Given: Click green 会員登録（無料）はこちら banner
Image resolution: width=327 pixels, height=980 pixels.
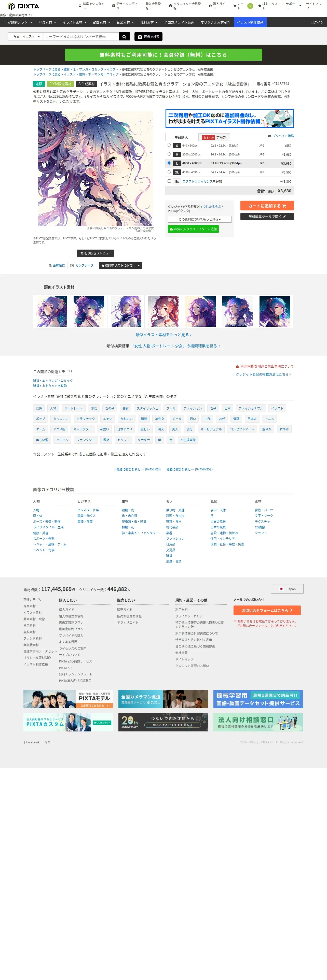Looking at the screenshot, I should click(163, 55).
